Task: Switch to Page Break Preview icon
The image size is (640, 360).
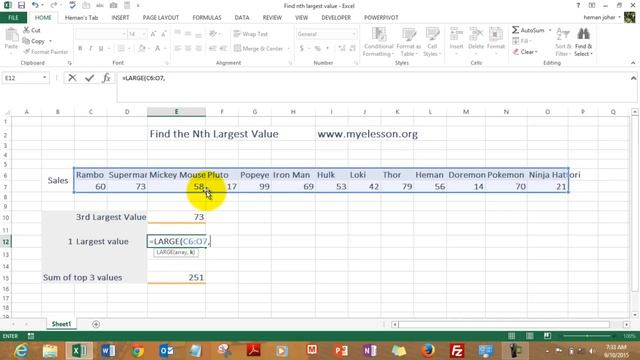Action: coord(547,336)
